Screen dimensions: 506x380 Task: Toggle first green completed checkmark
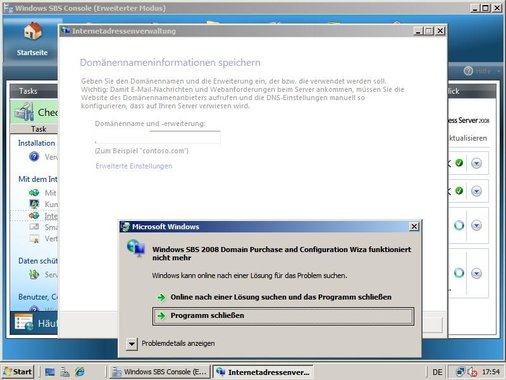coord(459,163)
